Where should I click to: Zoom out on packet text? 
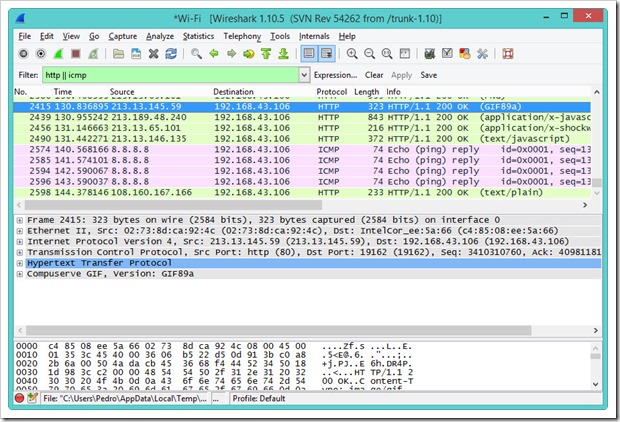(369, 53)
